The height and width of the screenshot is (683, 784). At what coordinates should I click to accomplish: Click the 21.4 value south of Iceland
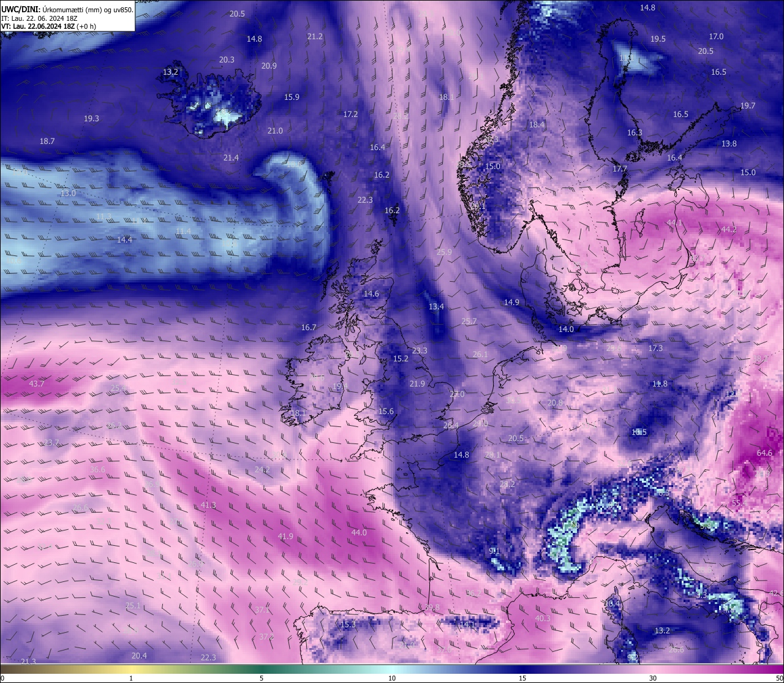pyautogui.click(x=231, y=158)
